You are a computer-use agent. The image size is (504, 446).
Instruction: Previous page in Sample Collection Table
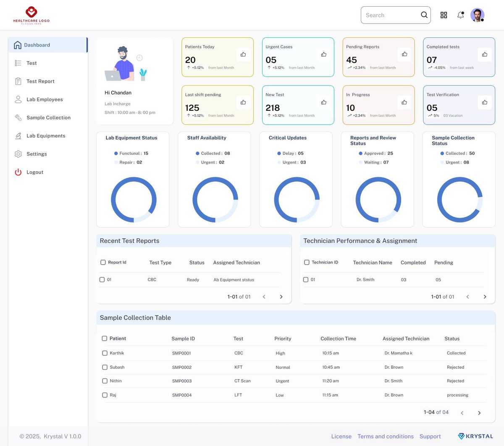(462, 413)
